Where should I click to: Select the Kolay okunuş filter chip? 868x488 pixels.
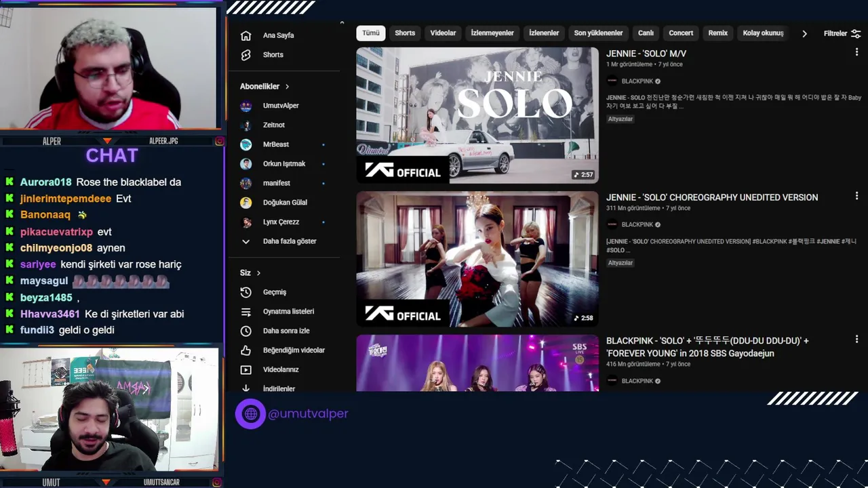[763, 33]
